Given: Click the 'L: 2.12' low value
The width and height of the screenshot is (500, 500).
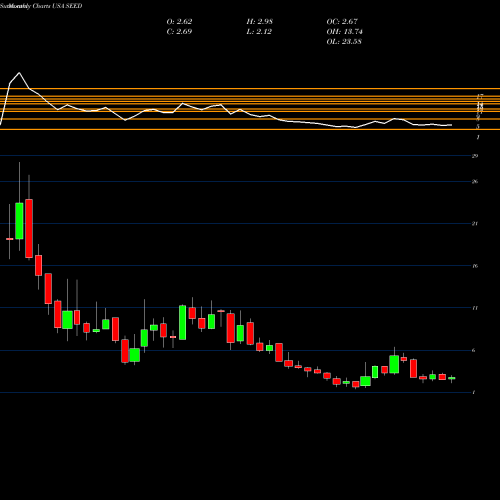Looking at the screenshot, I should point(259,31).
